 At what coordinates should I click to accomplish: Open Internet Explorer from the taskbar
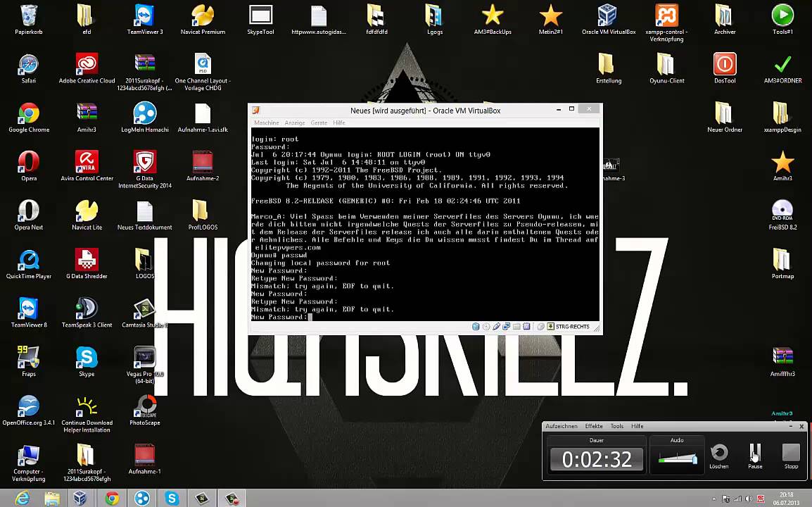click(23, 498)
